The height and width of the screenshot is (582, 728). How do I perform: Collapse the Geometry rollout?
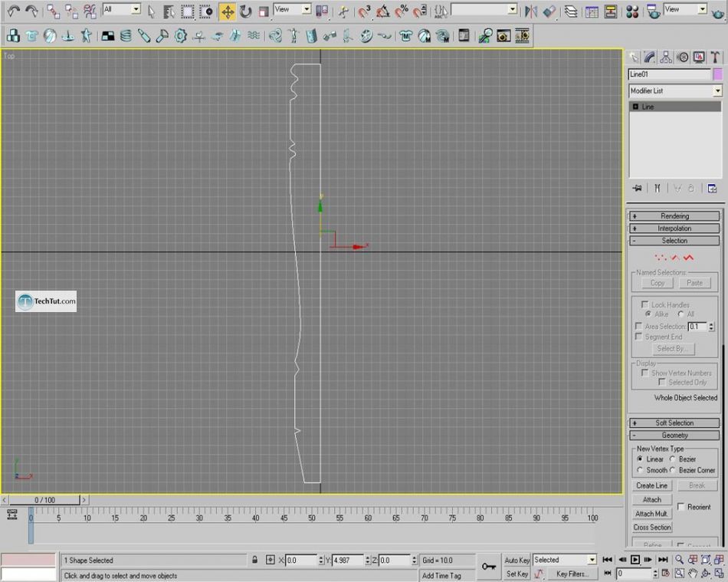[674, 436]
